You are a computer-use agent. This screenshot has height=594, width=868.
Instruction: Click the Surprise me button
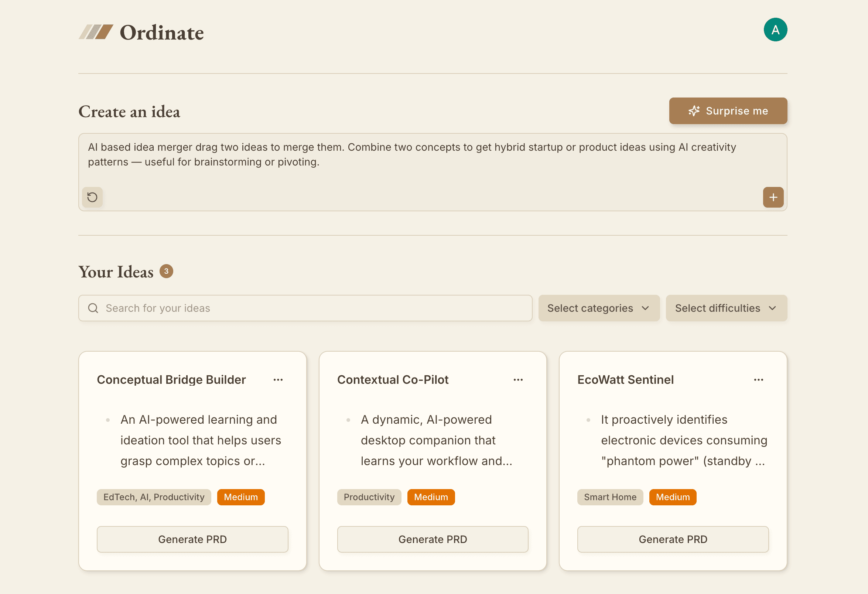tap(728, 110)
